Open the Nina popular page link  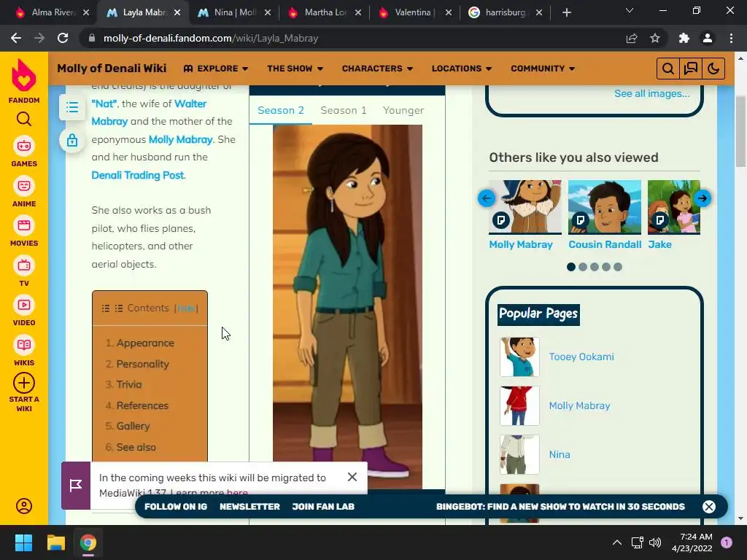[560, 454]
